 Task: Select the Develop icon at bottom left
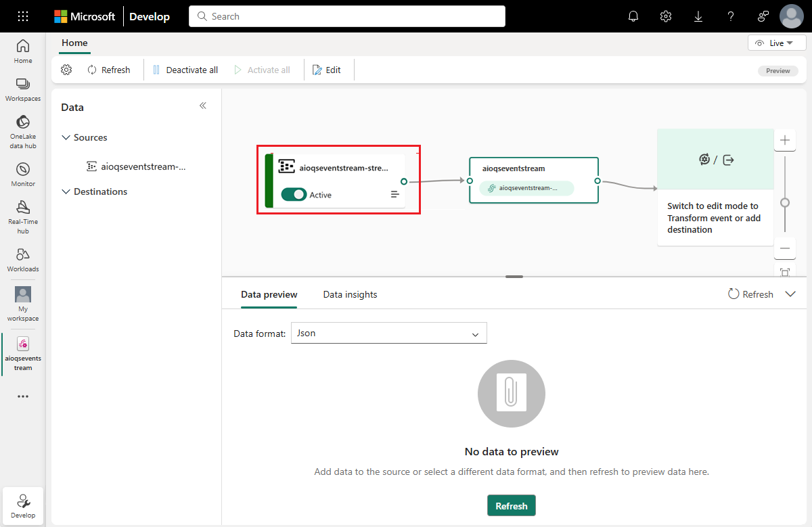(22, 505)
